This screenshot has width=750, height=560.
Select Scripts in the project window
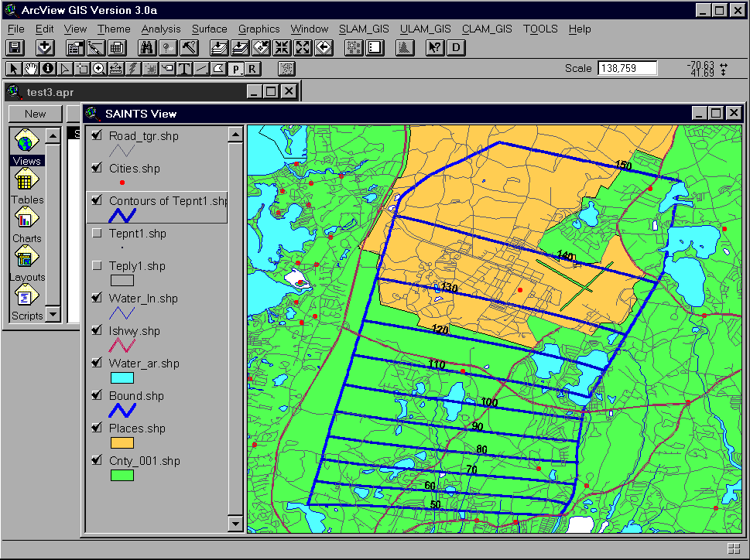(27, 303)
